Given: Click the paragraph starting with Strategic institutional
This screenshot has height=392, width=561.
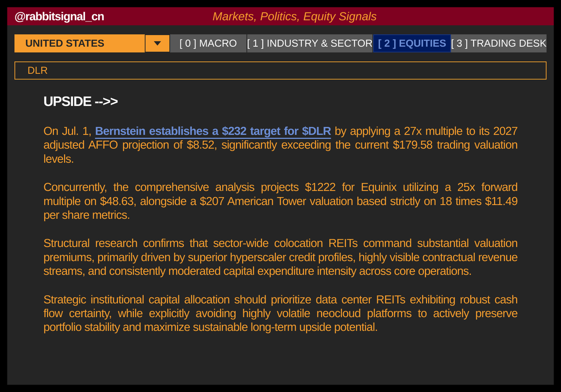Looking at the screenshot, I should (280, 313).
